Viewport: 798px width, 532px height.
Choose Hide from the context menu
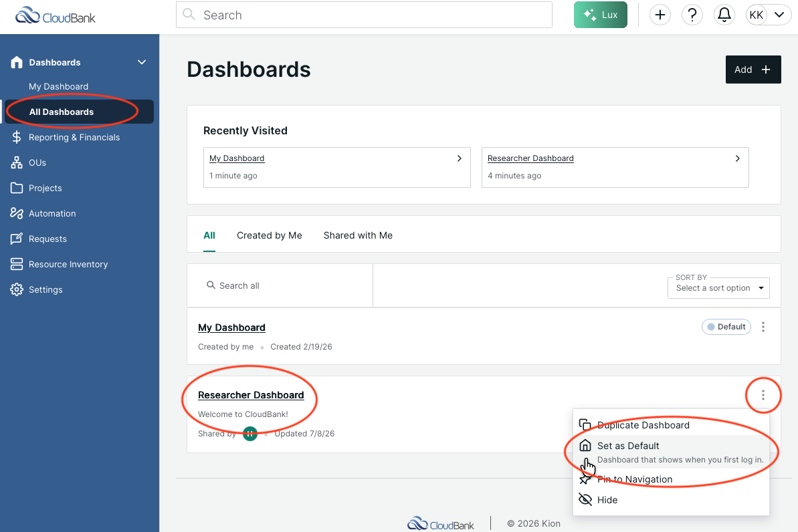click(671, 500)
